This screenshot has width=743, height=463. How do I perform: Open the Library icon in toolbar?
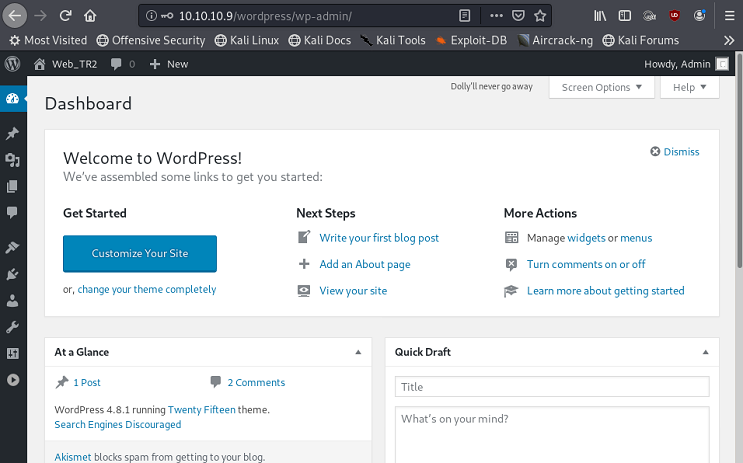[x=600, y=16]
